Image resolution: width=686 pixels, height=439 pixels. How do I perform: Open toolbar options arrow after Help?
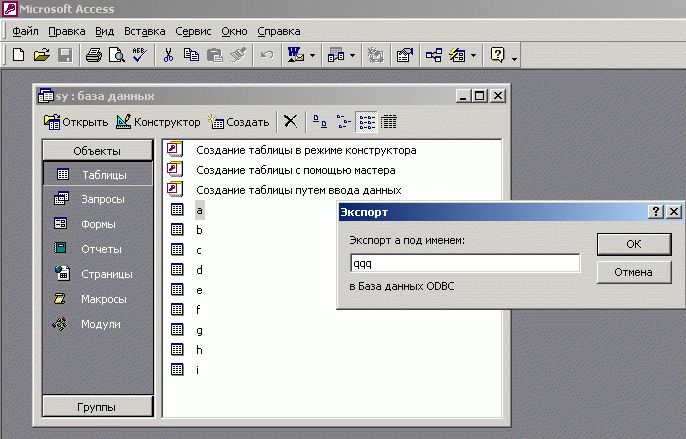click(514, 58)
